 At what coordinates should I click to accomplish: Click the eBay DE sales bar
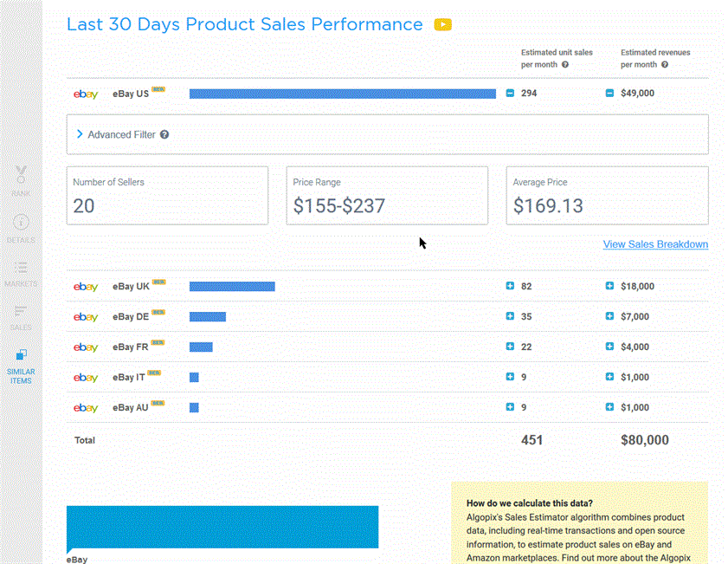208,316
